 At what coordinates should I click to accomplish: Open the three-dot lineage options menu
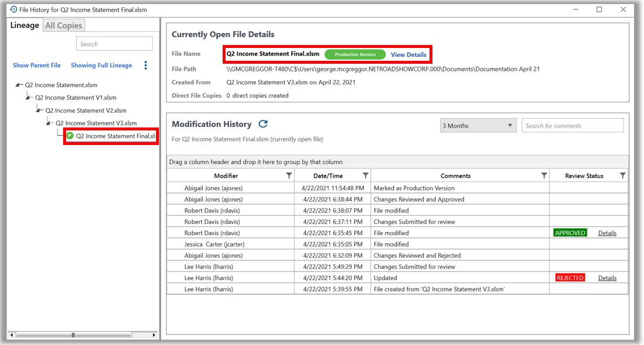click(146, 65)
